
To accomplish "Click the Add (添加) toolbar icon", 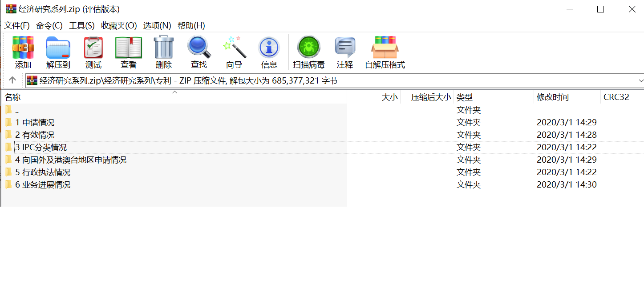I will 23,48.
